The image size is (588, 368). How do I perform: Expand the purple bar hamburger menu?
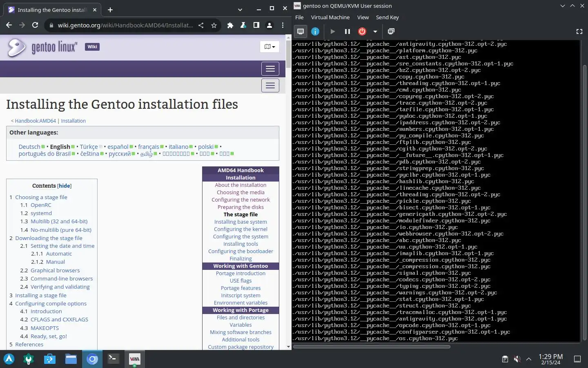[270, 69]
